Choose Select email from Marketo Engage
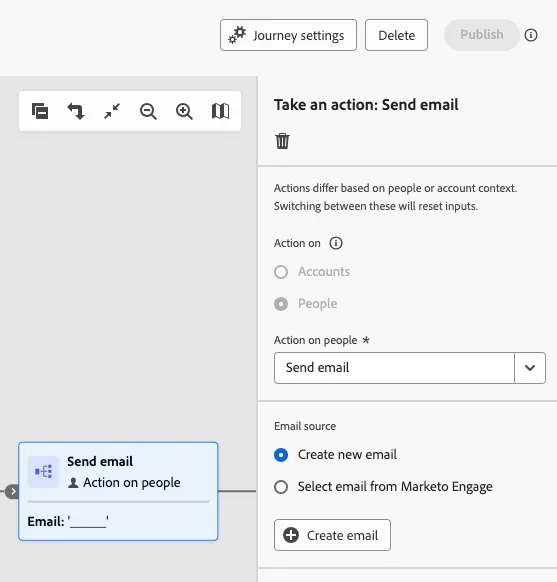Image resolution: width=557 pixels, height=582 pixels. (281, 487)
